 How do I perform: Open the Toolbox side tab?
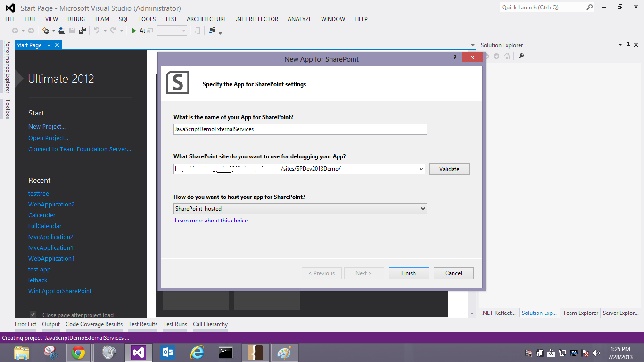pyautogui.click(x=8, y=109)
